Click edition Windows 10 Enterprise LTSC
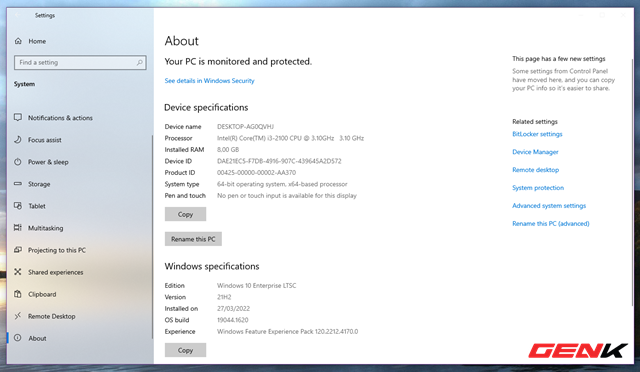Viewport: 640px width, 372px height. coord(256,285)
